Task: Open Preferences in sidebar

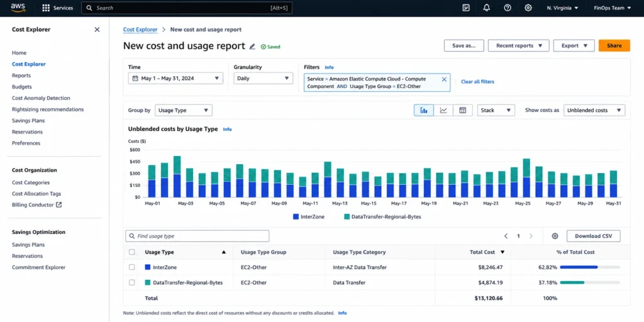Action: 26,143
